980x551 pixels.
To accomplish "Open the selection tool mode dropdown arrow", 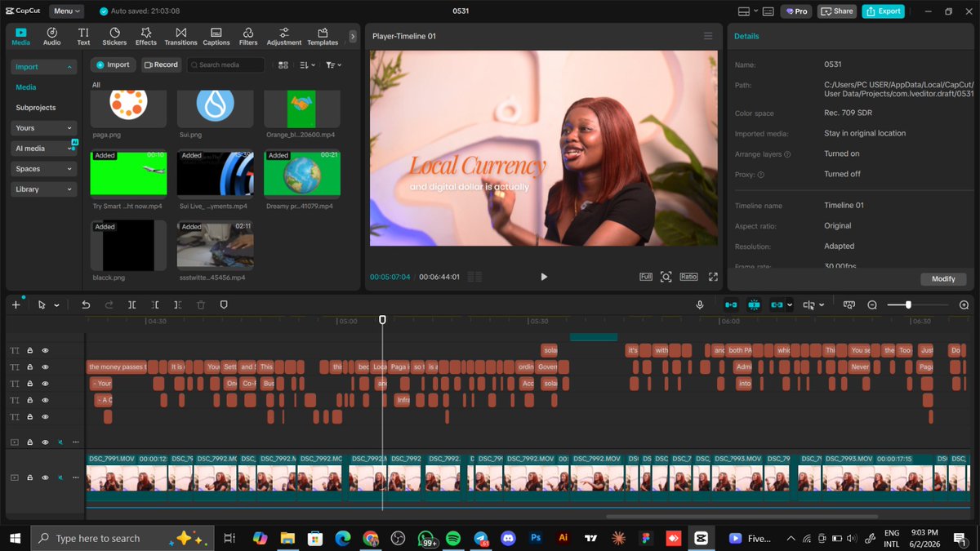I will 56,305.
